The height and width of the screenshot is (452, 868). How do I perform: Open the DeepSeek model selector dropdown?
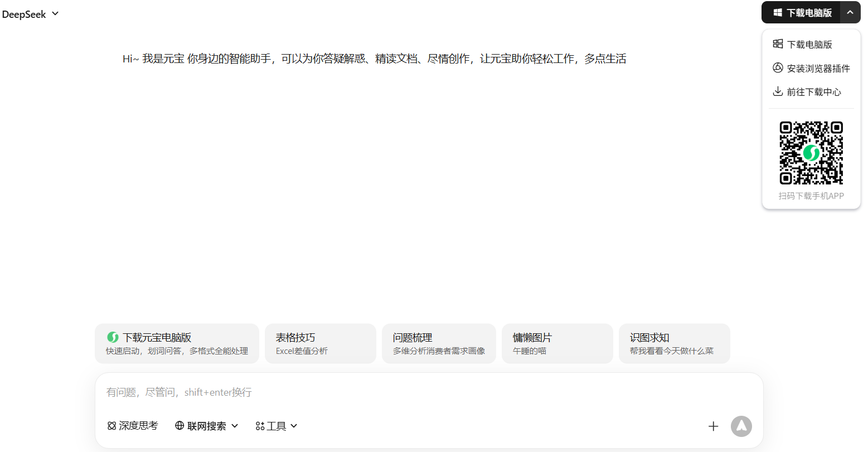pyautogui.click(x=31, y=14)
